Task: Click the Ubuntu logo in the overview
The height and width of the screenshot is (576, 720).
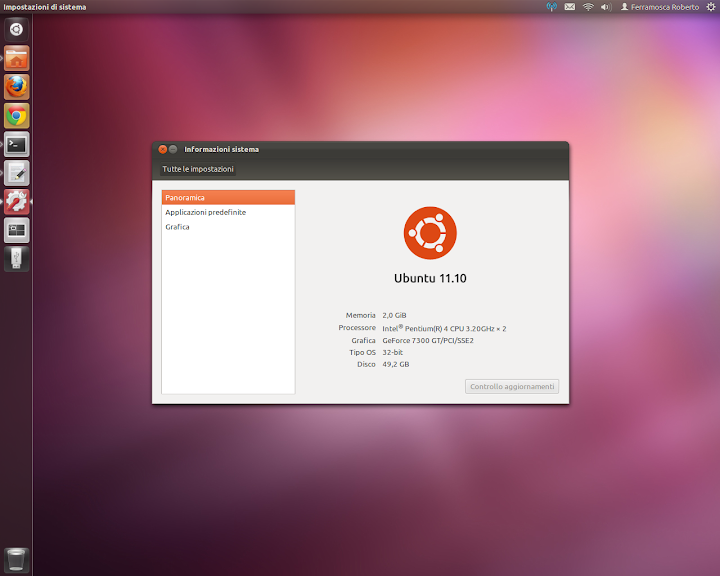Action: pos(430,233)
